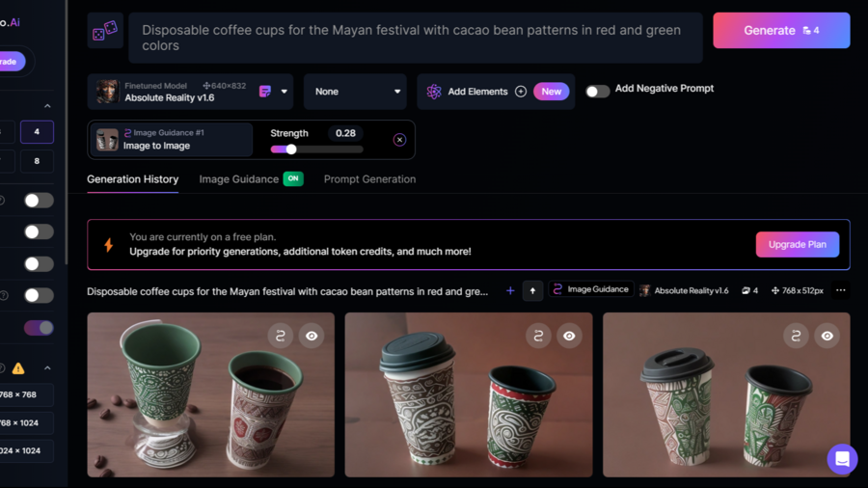Click the plus icon next to the generation prompt

[x=510, y=290]
